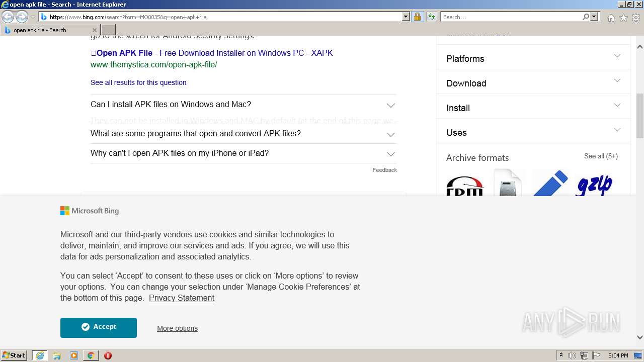The width and height of the screenshot is (644, 362).
Task: Click the search magnifier icon in IE search box
Action: click(x=586, y=17)
